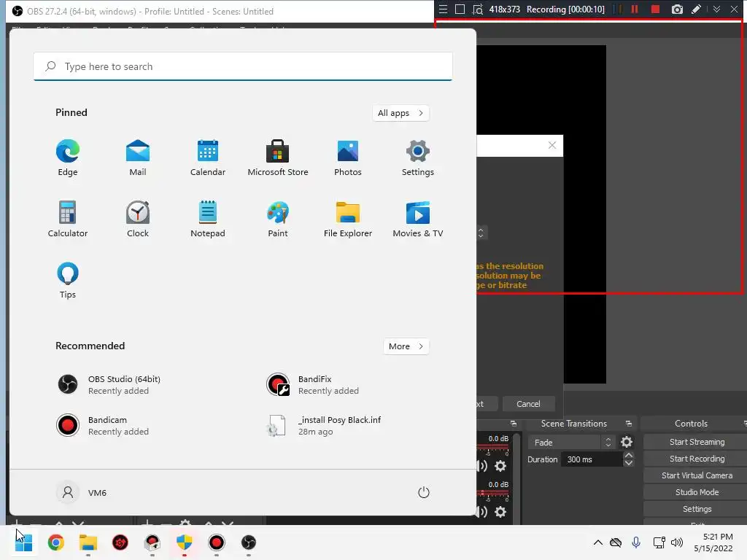Open Settings from OBS Controls panel

coord(697,509)
